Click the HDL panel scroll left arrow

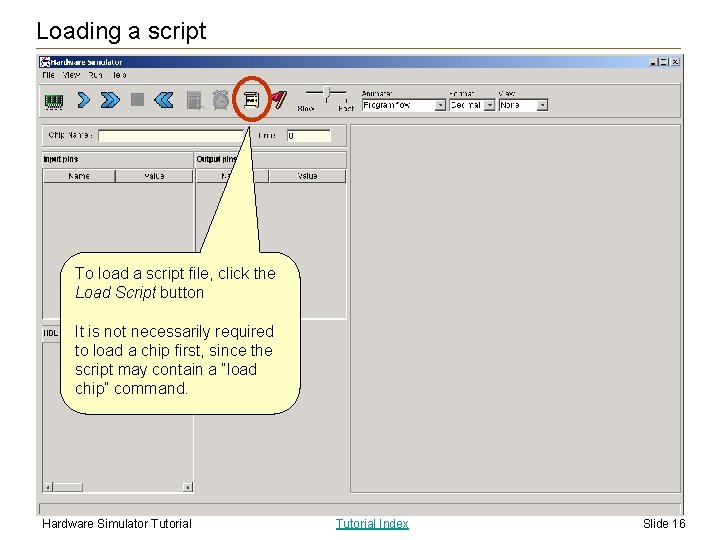tap(48, 487)
